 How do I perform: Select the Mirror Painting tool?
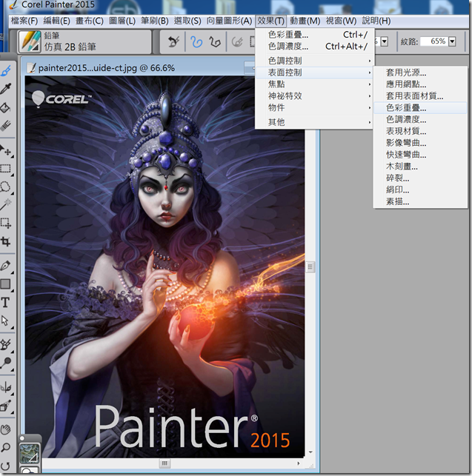click(6, 387)
